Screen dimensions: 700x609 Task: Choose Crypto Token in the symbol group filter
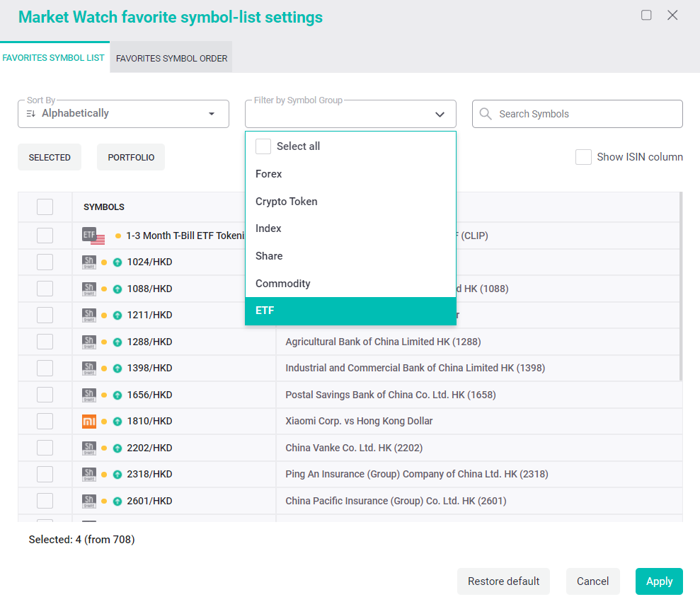tap(350, 202)
